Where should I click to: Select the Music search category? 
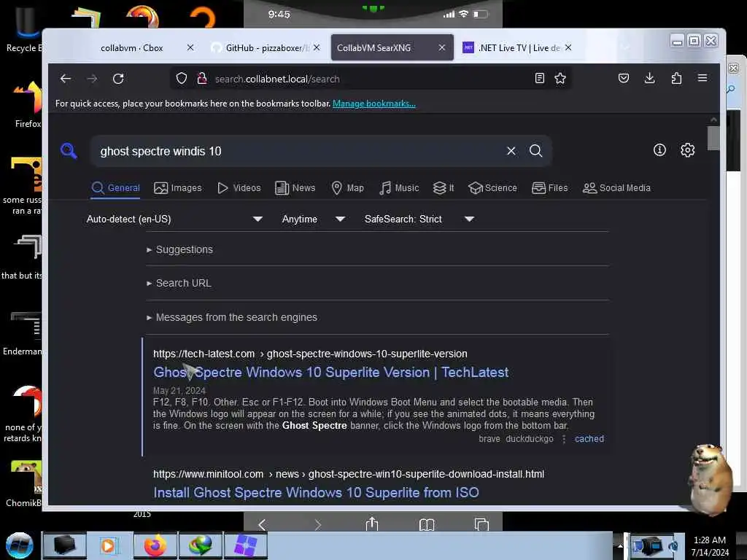pyautogui.click(x=399, y=188)
